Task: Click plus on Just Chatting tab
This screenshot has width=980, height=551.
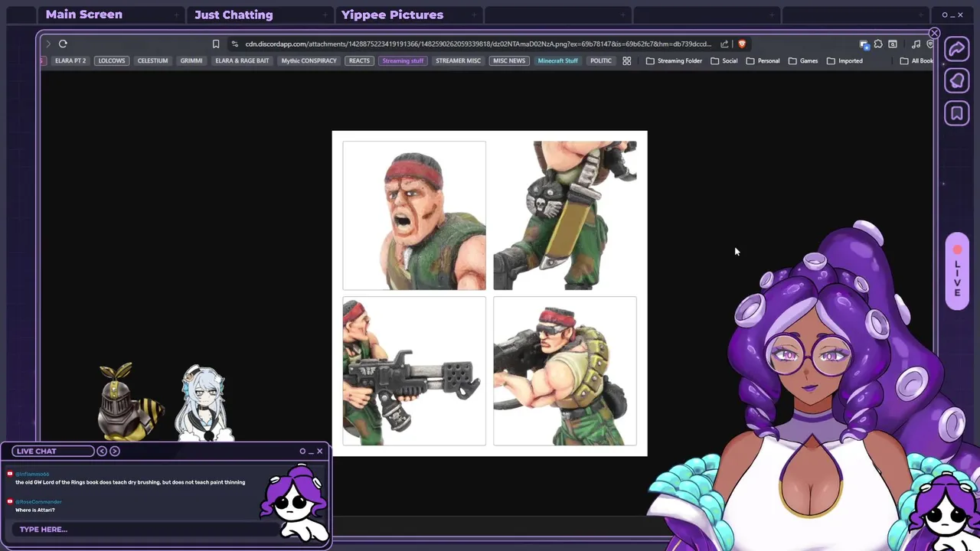Action: pyautogui.click(x=325, y=15)
